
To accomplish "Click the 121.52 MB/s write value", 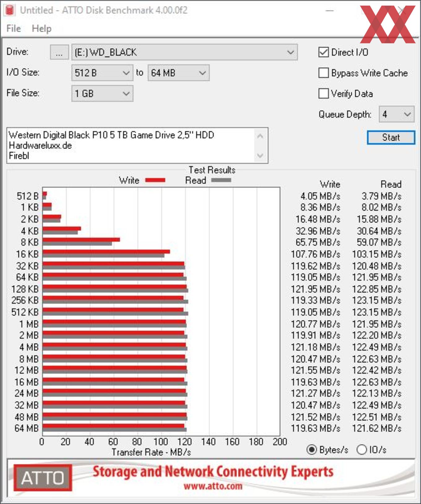I will tap(315, 417).
